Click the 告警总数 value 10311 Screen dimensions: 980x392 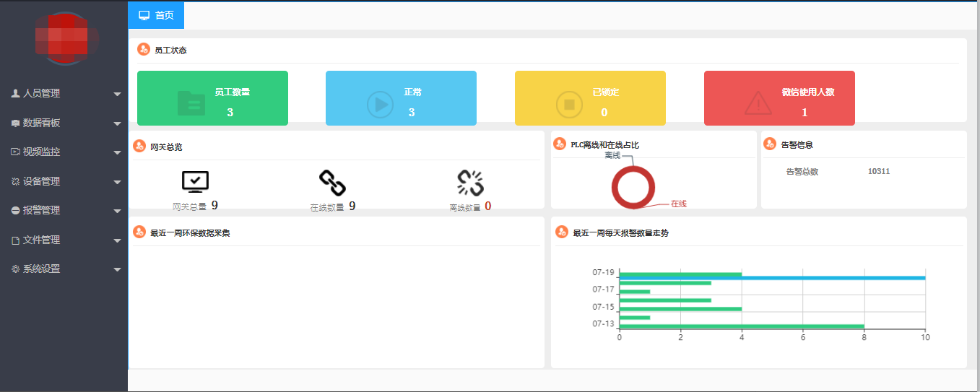point(878,172)
